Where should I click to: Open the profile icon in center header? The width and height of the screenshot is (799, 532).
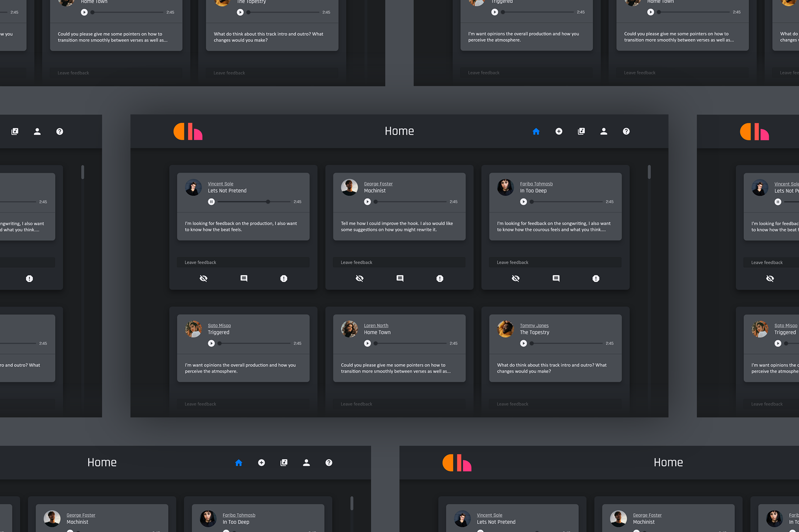[x=604, y=131]
